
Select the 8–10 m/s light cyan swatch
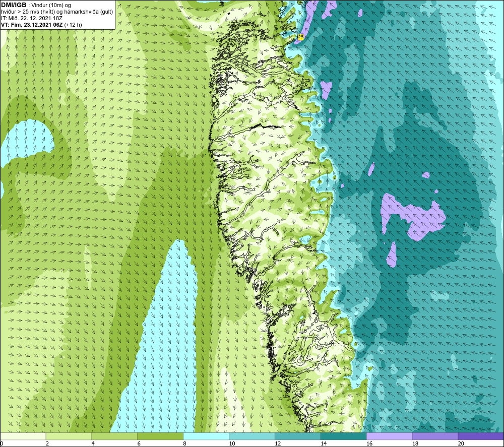coord(206,436)
